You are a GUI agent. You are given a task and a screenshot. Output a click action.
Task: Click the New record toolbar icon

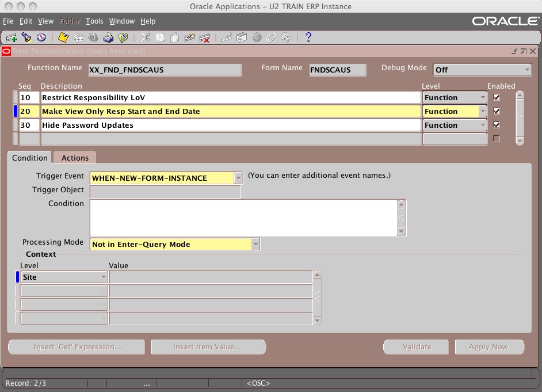click(11, 37)
